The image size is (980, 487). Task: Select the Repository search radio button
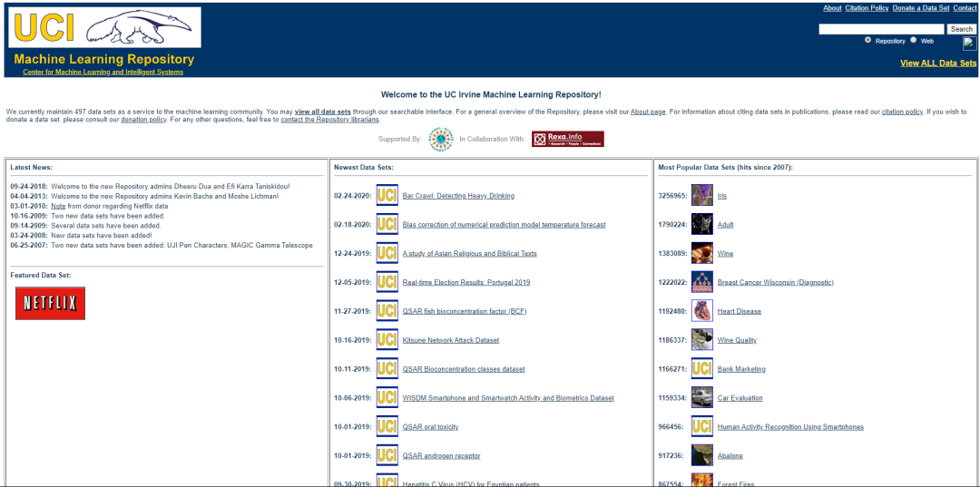click(x=868, y=40)
